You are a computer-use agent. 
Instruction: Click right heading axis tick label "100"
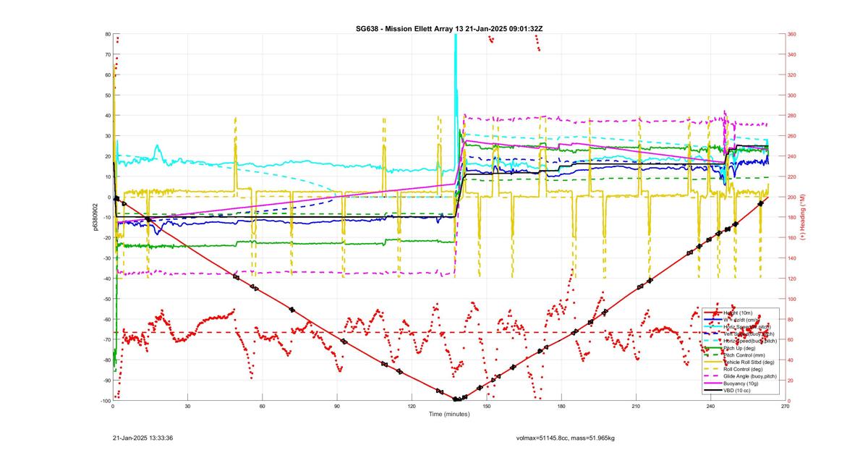[792, 299]
